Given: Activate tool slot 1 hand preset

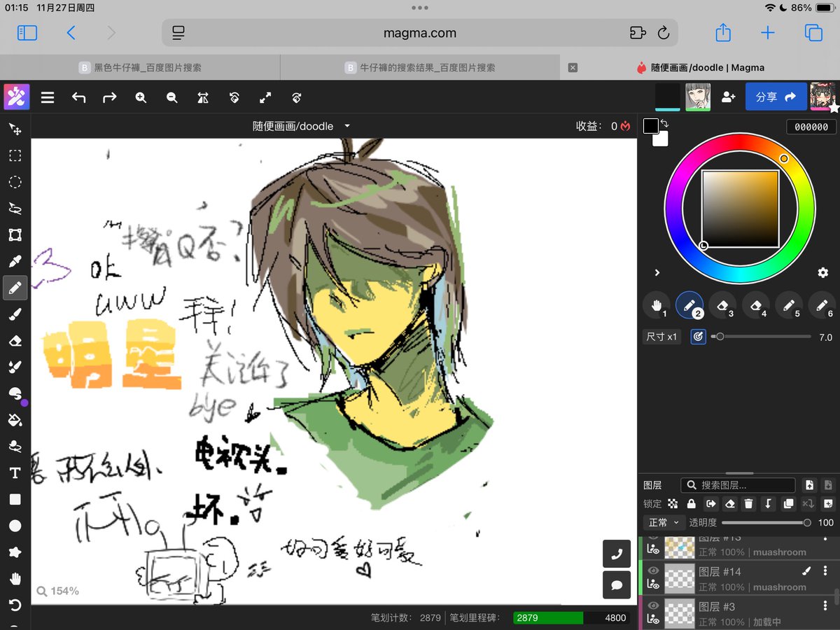Looking at the screenshot, I should coord(657,305).
